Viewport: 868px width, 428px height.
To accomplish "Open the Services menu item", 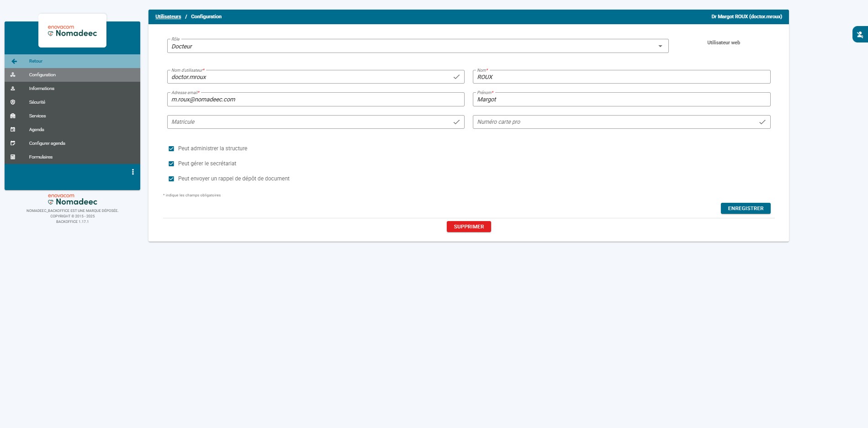I will pos(72,116).
